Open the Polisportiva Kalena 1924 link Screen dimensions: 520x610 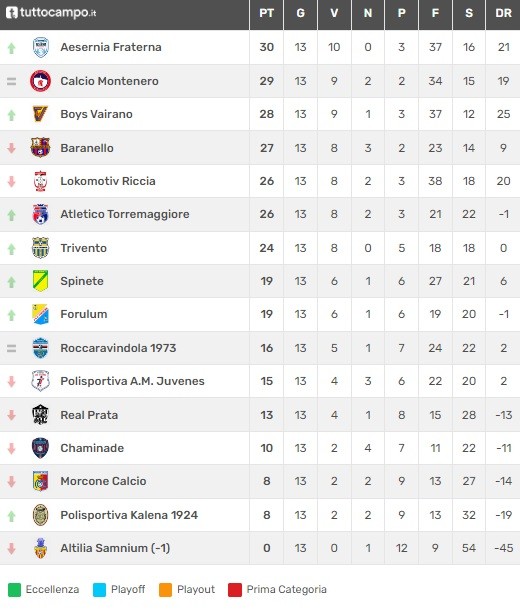pos(129,515)
